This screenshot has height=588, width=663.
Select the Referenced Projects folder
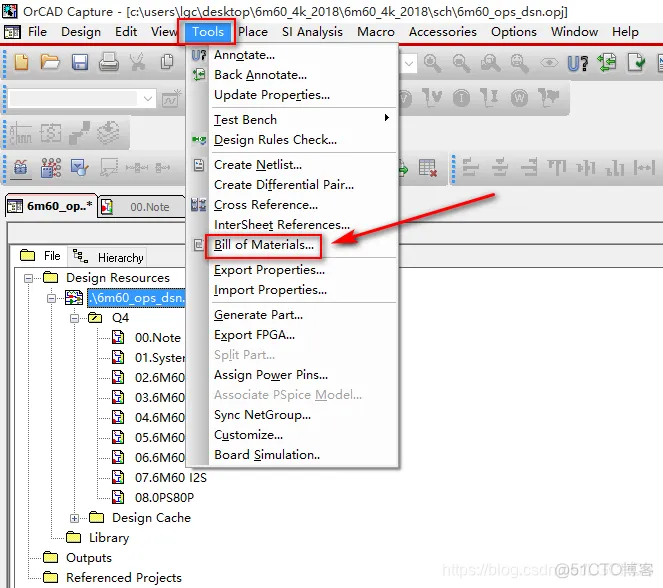(x=124, y=578)
